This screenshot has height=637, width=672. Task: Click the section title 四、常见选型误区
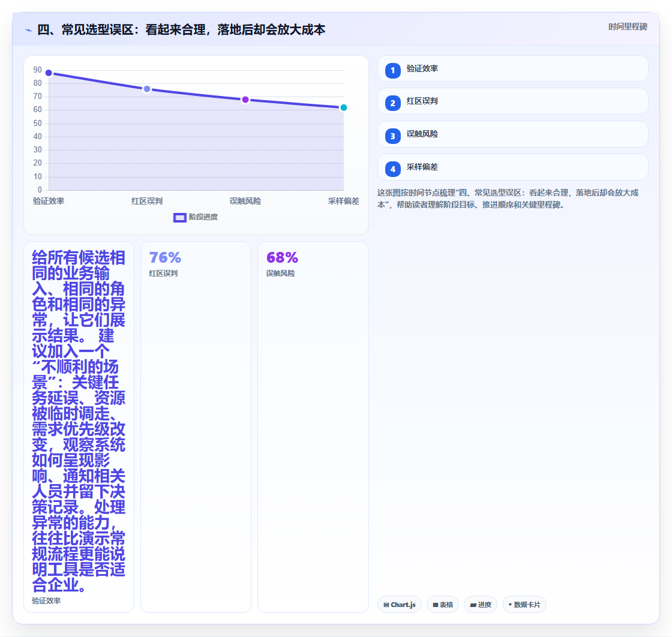pyautogui.click(x=181, y=29)
